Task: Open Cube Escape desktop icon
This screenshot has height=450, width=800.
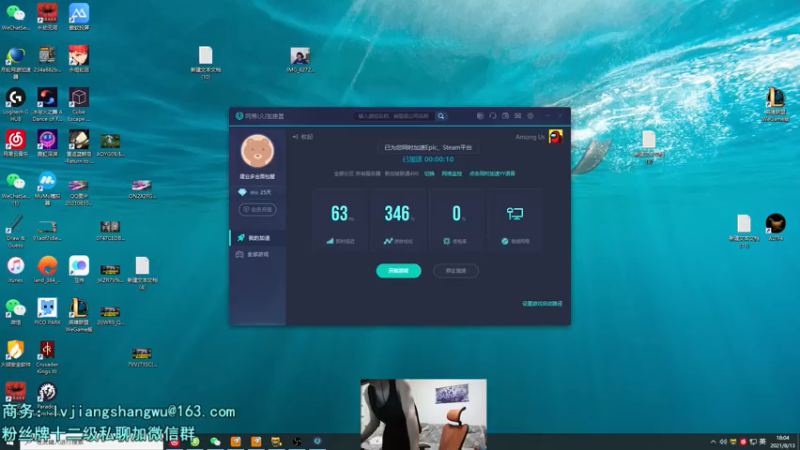Action: (x=79, y=105)
